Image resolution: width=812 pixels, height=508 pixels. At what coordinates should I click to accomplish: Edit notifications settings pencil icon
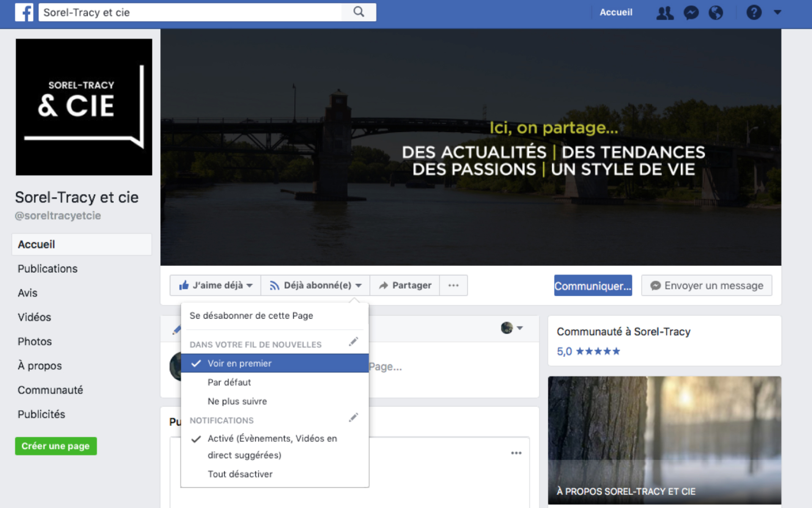[354, 418]
